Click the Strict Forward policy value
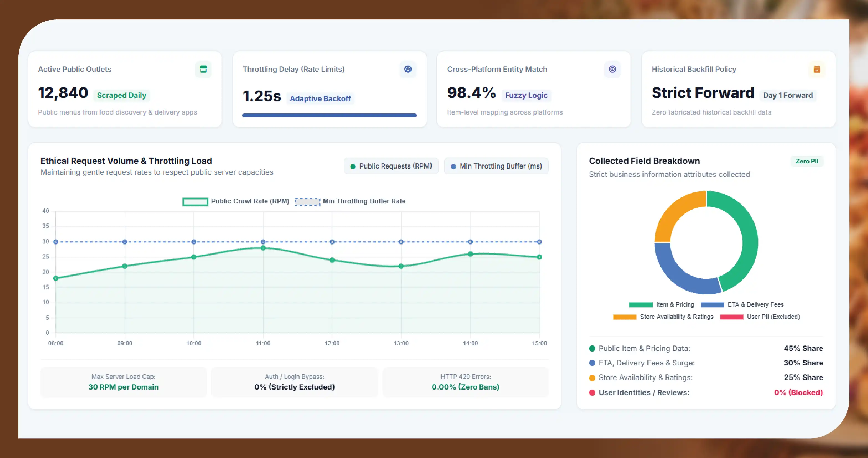868x458 pixels. click(703, 93)
